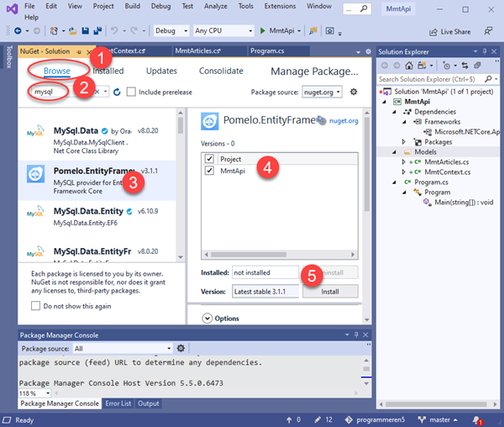The height and width of the screenshot is (427, 504).
Task: Click the search magnifier in title bar
Action: pyautogui.click(x=364, y=8)
